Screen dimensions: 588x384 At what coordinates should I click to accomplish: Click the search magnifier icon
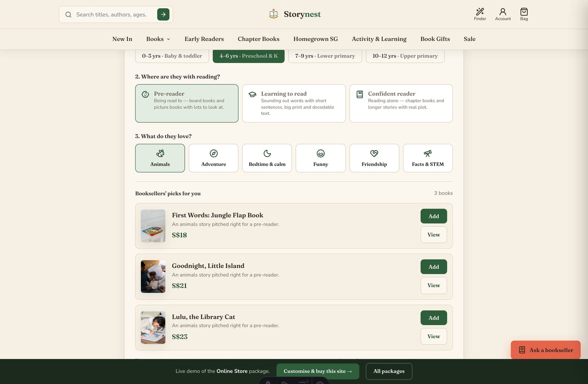(x=68, y=15)
